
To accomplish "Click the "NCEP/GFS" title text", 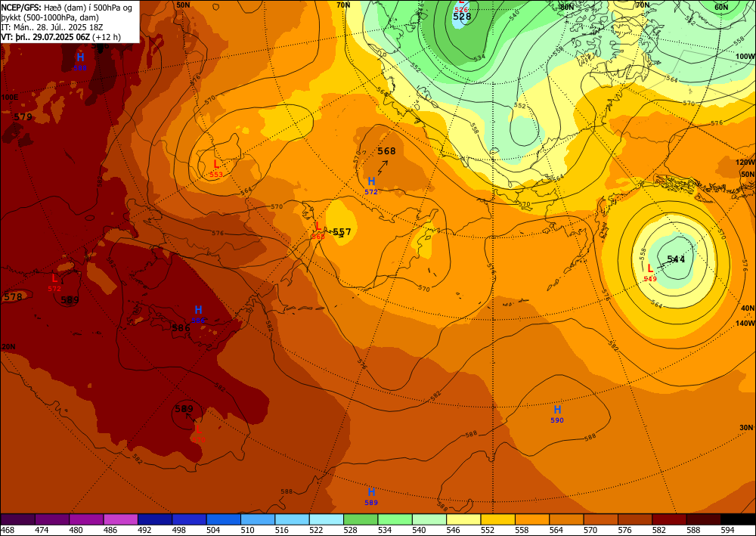I will tap(20, 8).
